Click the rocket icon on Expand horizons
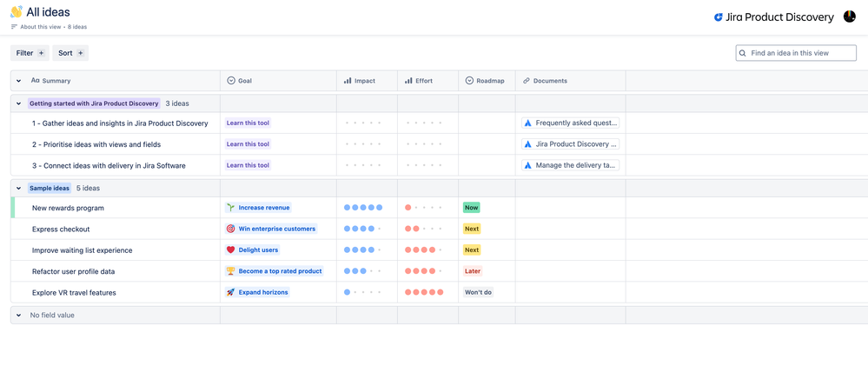Image resolution: width=868 pixels, height=366 pixels. click(230, 292)
